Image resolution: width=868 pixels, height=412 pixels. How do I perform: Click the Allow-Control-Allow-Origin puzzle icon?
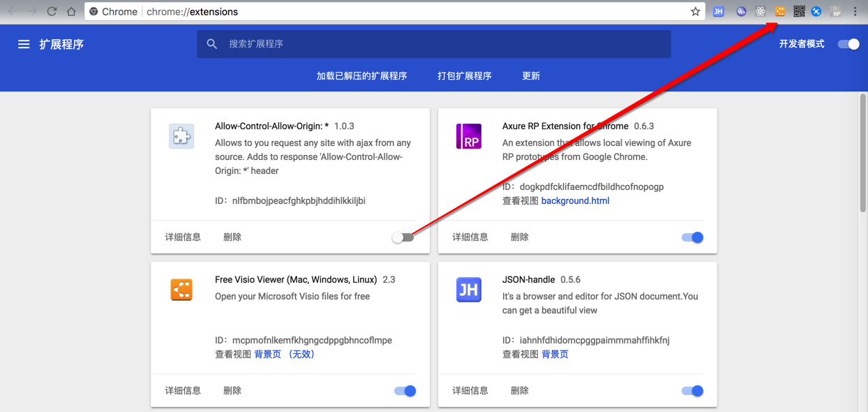[181, 136]
